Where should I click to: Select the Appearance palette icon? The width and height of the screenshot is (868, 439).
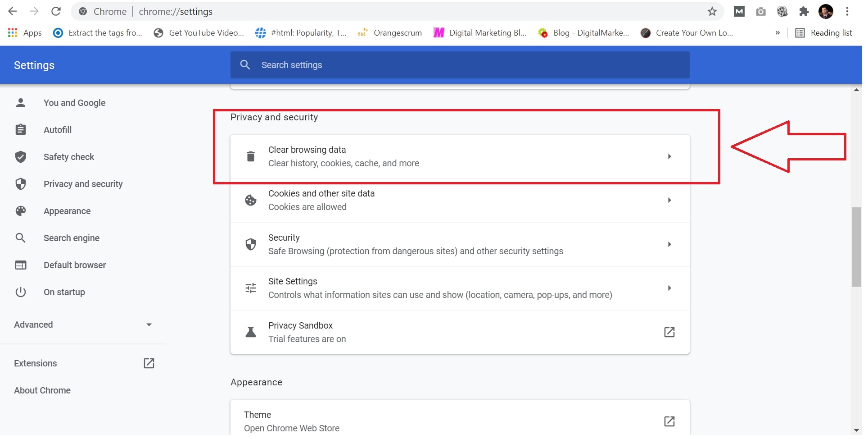coord(21,211)
